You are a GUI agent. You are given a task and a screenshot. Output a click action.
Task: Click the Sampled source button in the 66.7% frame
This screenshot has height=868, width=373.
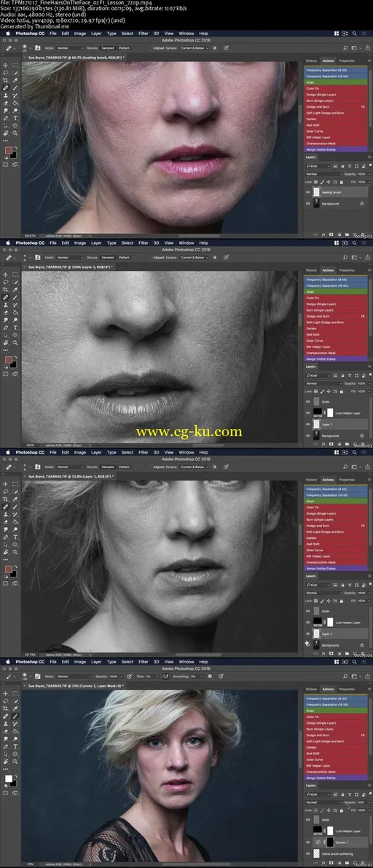(x=108, y=48)
